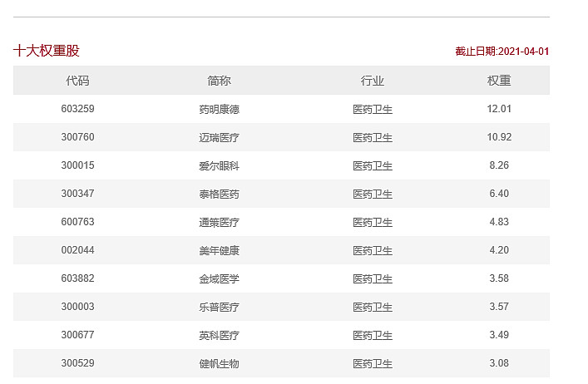
Task: Click stock code 300760
Action: coord(78,137)
